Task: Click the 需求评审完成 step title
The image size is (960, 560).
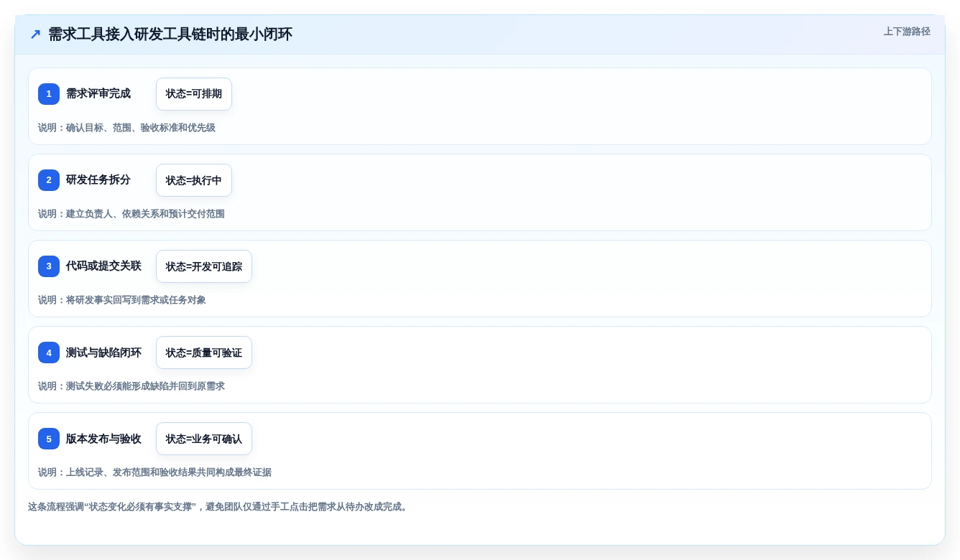Action: [98, 93]
